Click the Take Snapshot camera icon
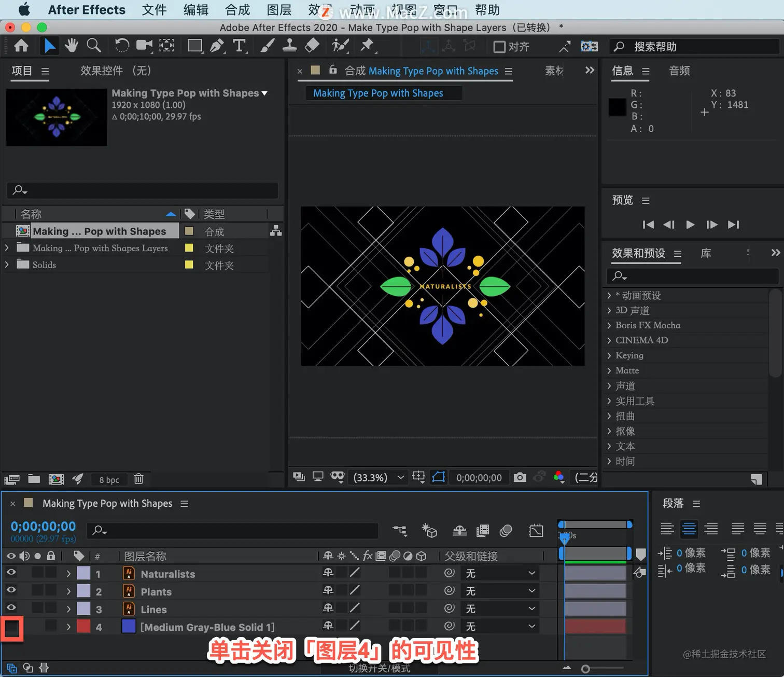 click(520, 477)
